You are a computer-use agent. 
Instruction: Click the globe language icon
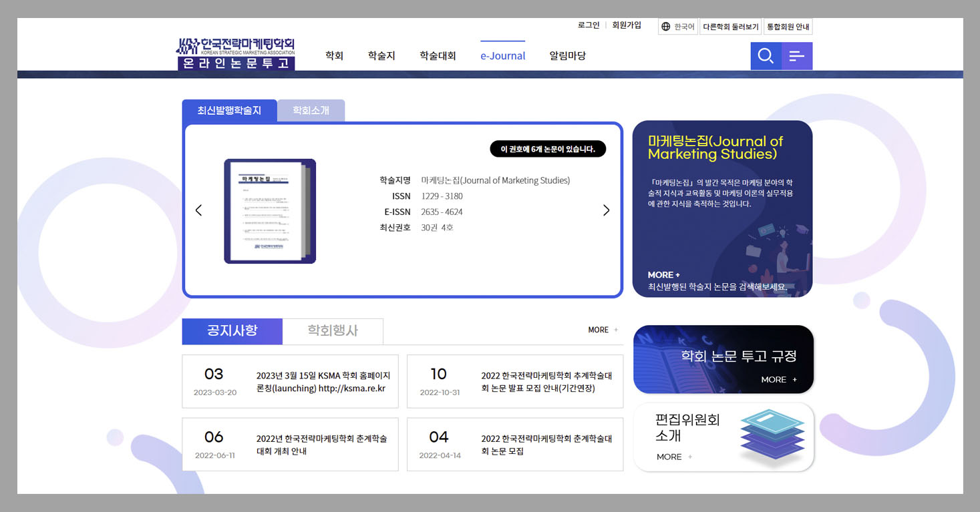click(x=665, y=27)
